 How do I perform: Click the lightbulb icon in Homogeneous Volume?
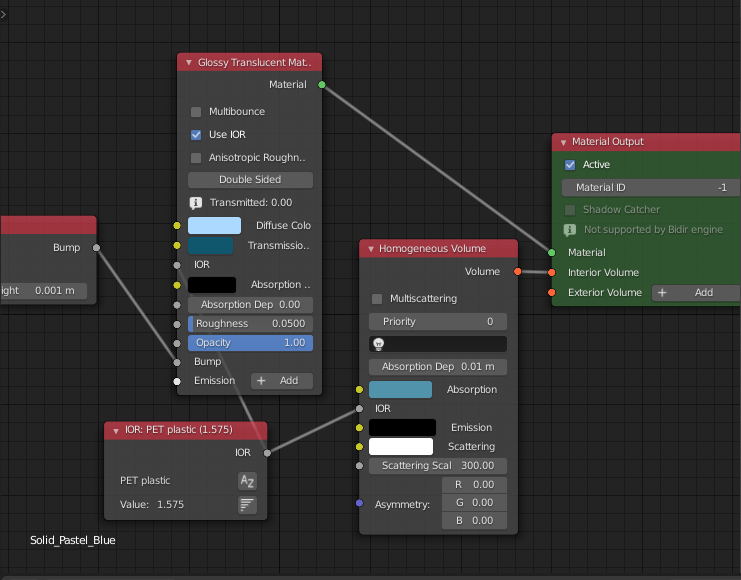tap(379, 344)
